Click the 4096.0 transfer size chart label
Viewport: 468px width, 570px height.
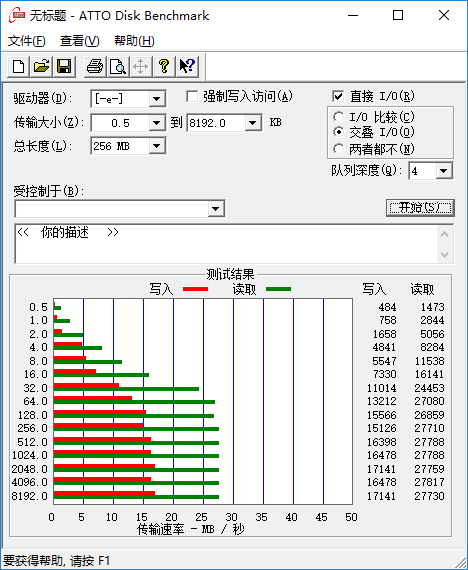pyautogui.click(x=29, y=482)
